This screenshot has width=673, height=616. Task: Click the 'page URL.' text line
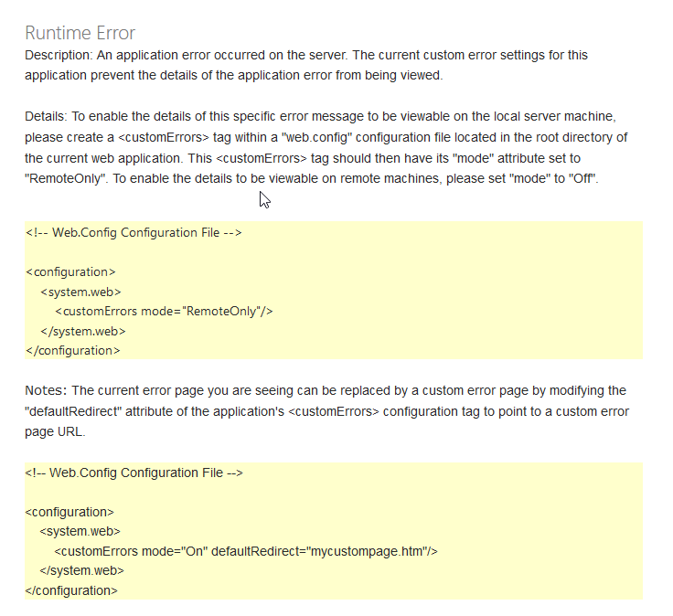click(55, 431)
